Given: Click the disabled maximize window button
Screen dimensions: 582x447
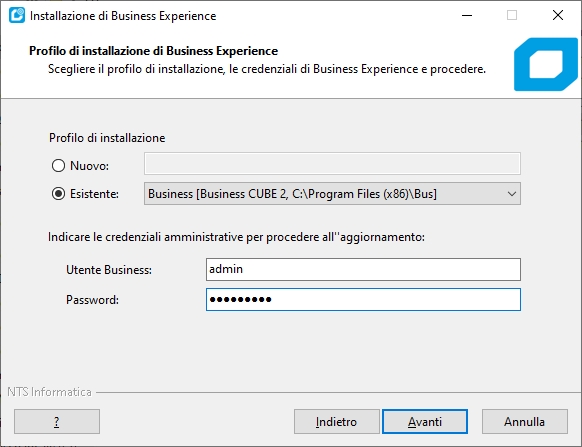Looking at the screenshot, I should tap(512, 15).
